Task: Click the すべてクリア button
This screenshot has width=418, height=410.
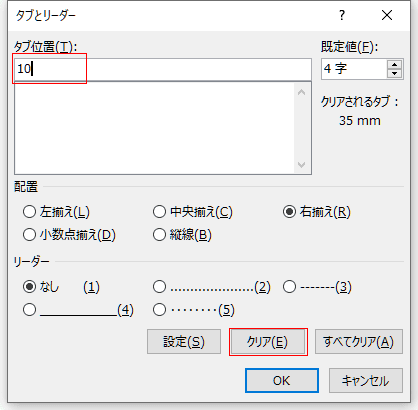Action: pyautogui.click(x=359, y=342)
